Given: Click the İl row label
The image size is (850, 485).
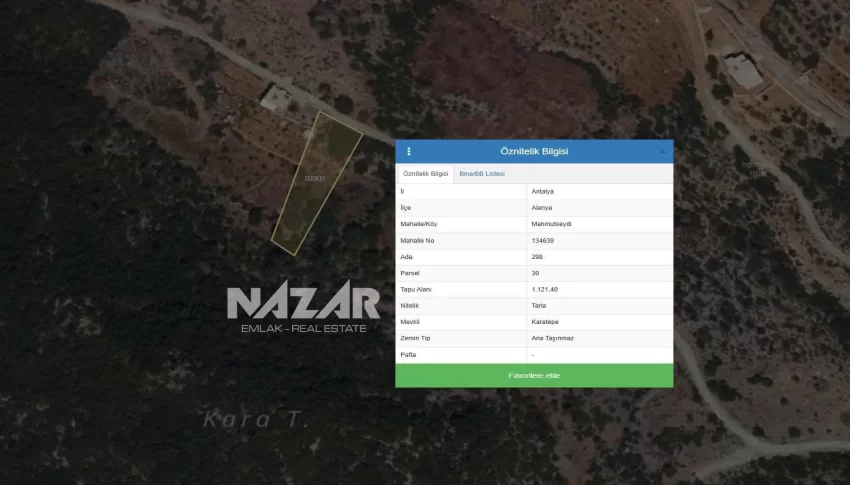Looking at the screenshot, I should point(402,191).
